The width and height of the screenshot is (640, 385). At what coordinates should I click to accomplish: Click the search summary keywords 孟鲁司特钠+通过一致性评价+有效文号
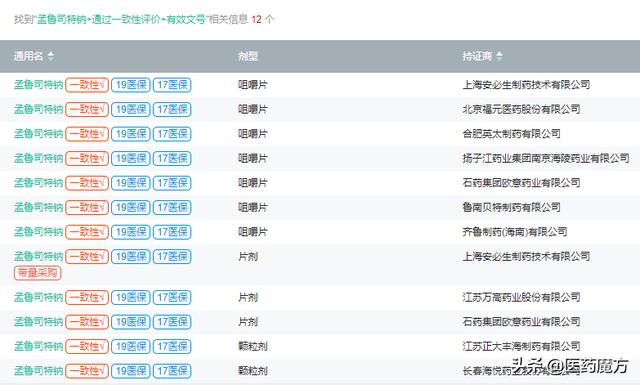tap(121, 19)
